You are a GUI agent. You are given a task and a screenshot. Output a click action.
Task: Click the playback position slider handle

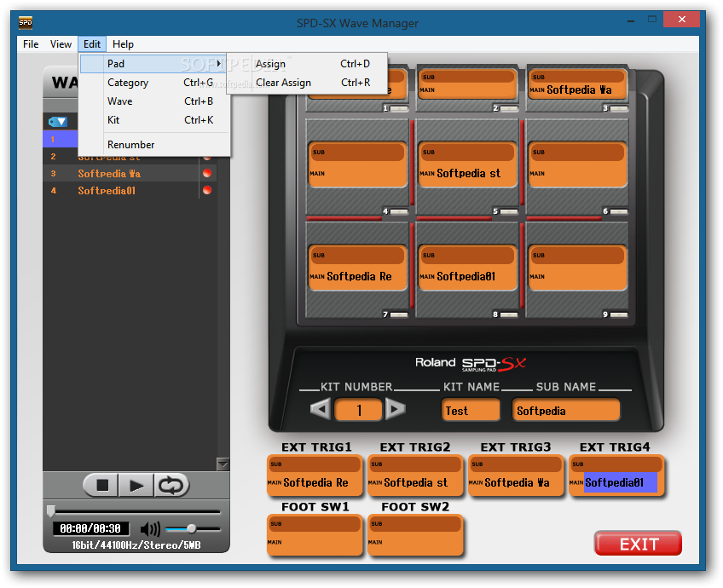tap(51, 511)
